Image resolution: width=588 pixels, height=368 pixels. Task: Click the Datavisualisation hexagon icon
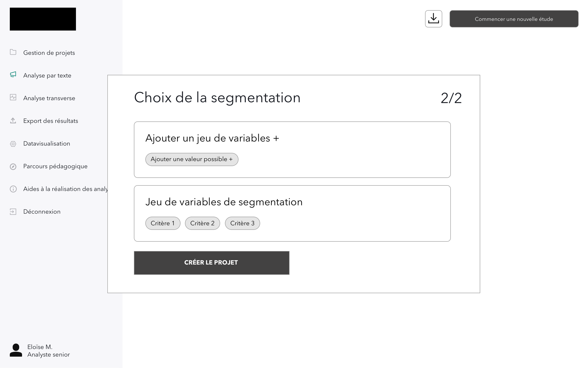pyautogui.click(x=13, y=144)
